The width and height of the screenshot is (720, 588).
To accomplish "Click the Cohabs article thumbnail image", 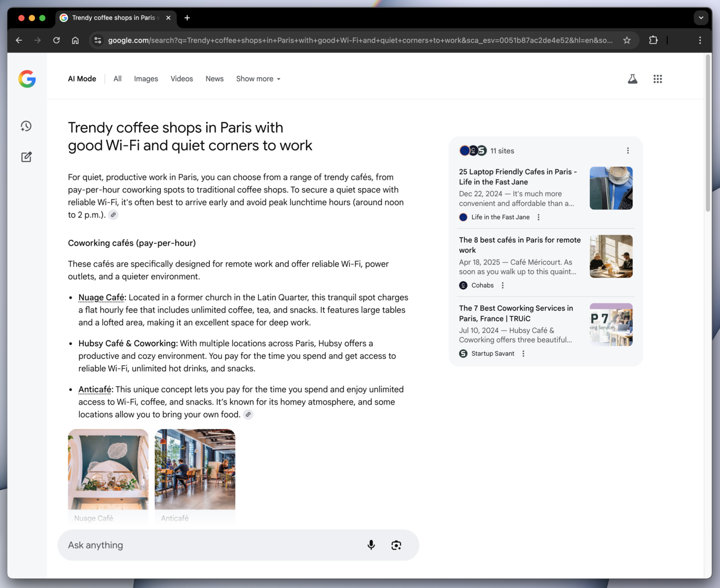I will [x=611, y=257].
